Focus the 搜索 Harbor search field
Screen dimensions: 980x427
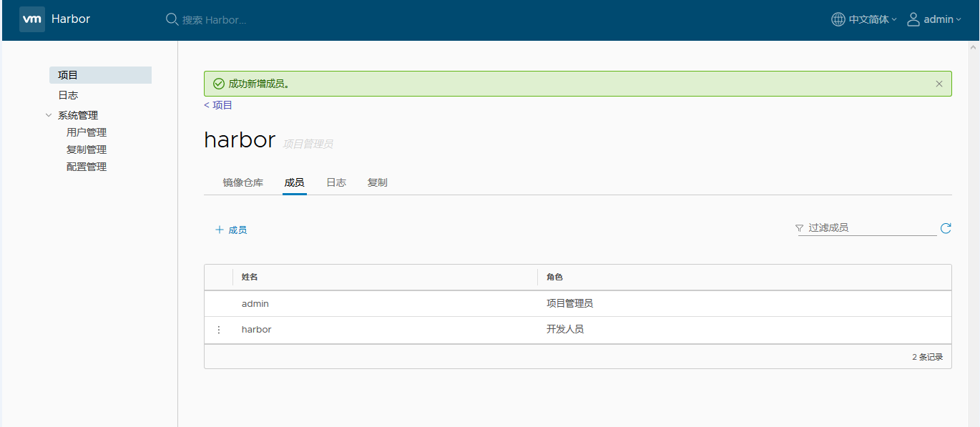215,20
